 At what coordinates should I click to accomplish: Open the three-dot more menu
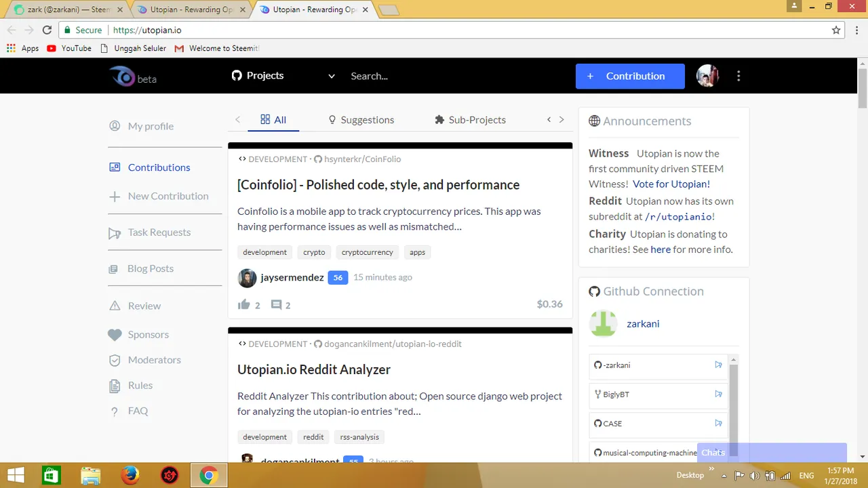[x=738, y=76]
